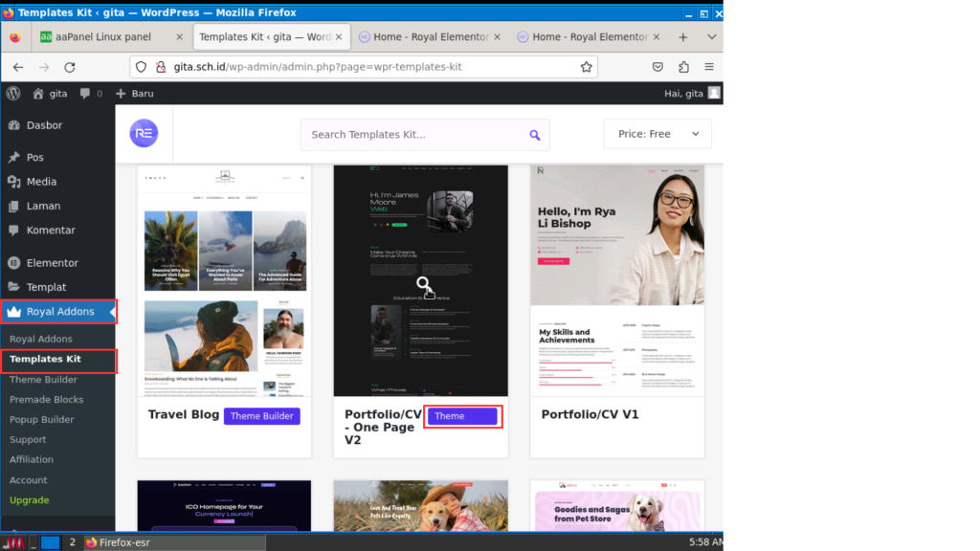
Task: Open Theme Builder submenu item
Action: click(x=43, y=380)
